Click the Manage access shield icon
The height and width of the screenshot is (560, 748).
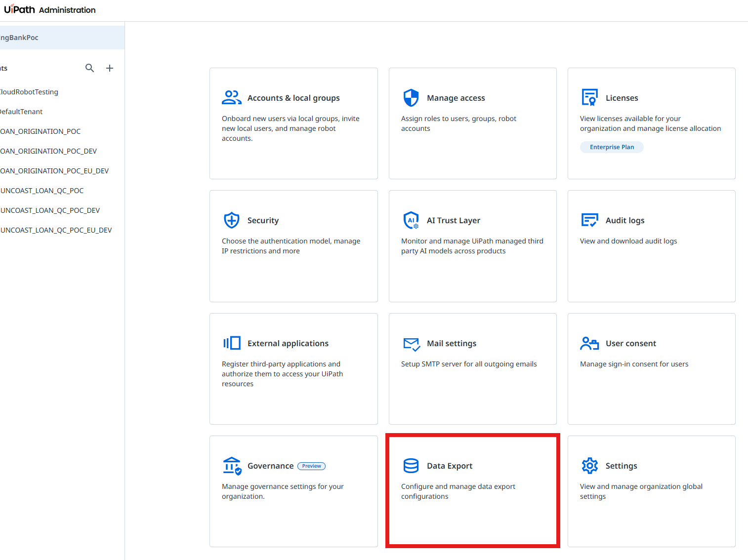click(411, 98)
